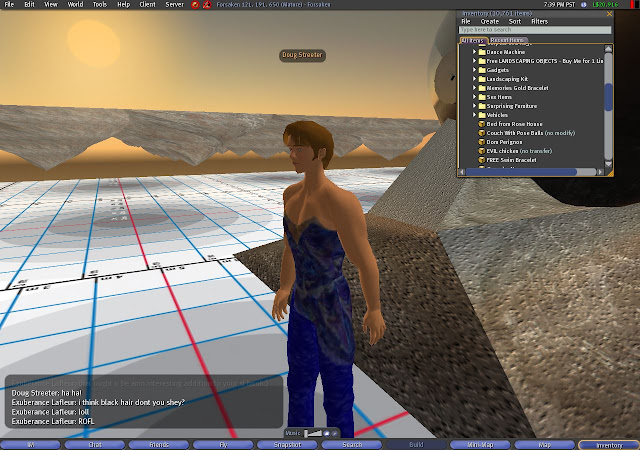Switch to the All Items tab
This screenshot has height=450, width=640.
point(473,40)
